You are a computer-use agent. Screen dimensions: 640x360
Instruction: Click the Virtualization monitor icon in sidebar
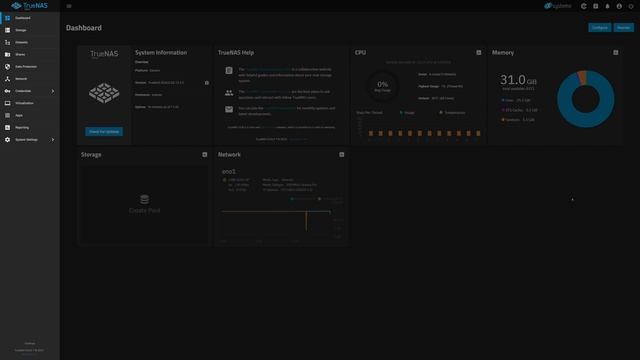tap(7, 103)
